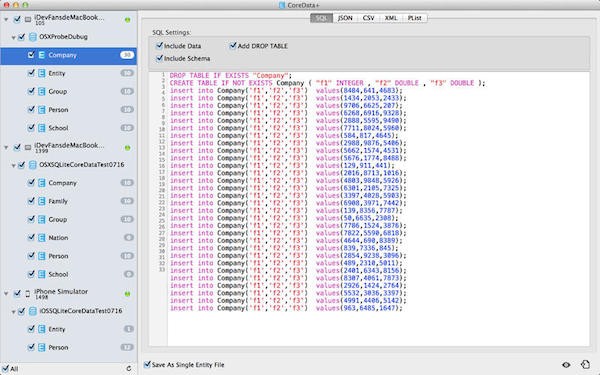The image size is (600, 375).
Task: Switch to the CSV export tab
Action: point(368,18)
